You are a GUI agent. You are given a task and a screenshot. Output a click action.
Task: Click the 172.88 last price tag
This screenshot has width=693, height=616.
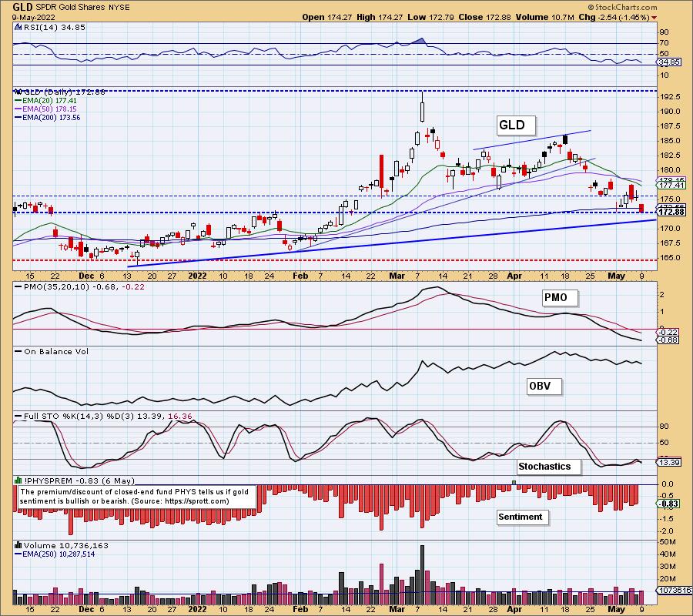[671, 212]
